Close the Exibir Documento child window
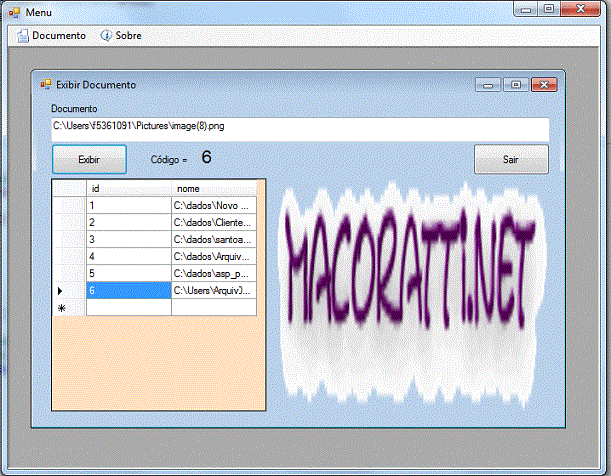 [x=544, y=85]
